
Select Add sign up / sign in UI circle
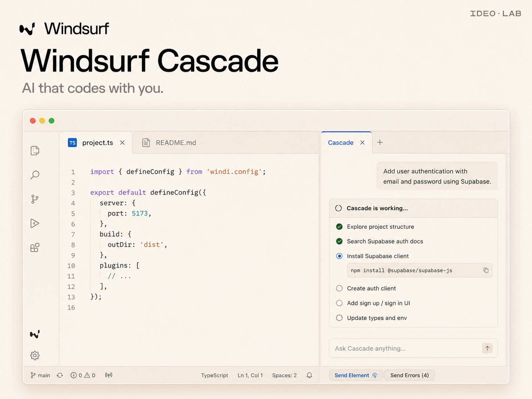pos(339,303)
